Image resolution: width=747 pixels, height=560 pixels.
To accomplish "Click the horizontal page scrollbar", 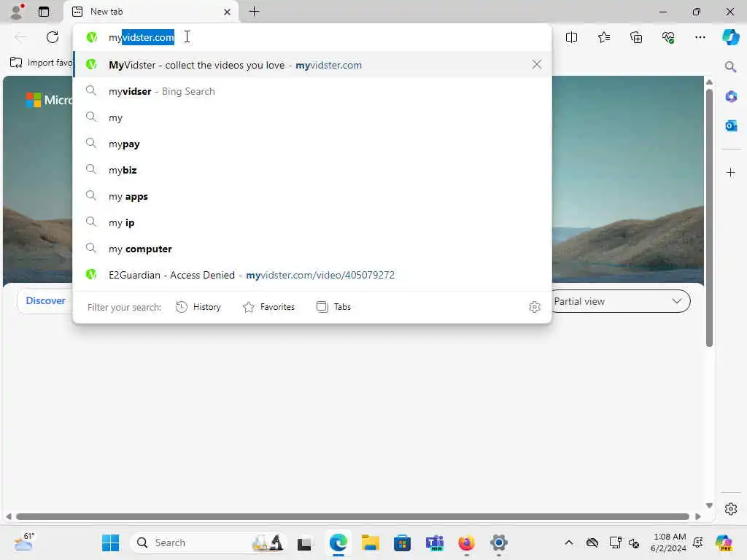I will point(352,517).
